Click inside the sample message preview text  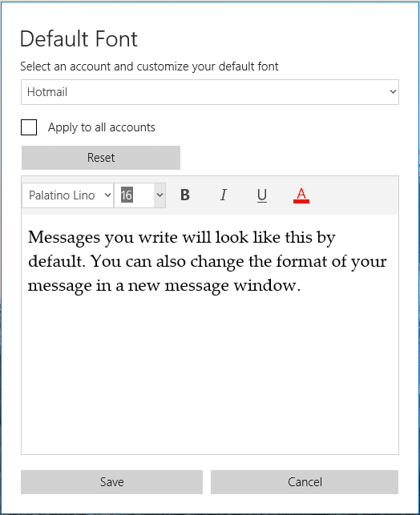point(207,261)
